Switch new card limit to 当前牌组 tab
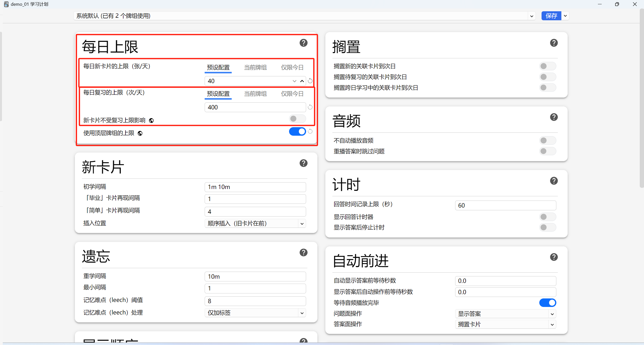 (x=255, y=67)
